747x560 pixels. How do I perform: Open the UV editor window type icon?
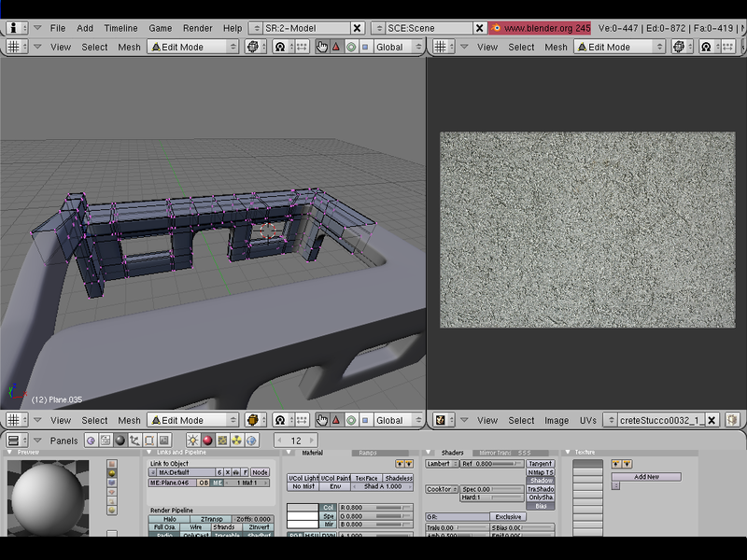pyautogui.click(x=440, y=420)
